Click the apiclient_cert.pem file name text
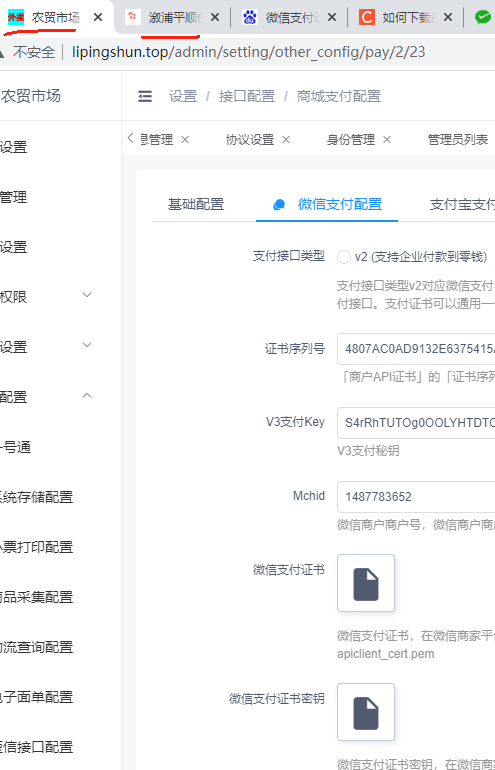This screenshot has height=770, width=495. coord(385,654)
